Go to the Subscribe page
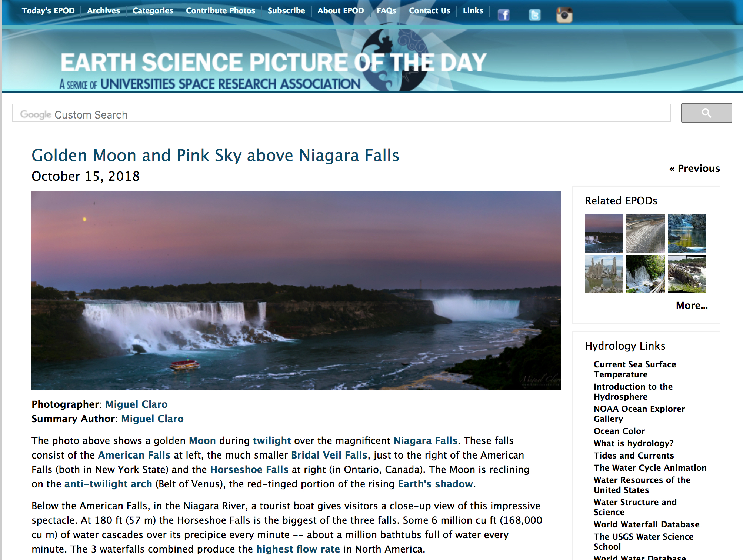This screenshot has height=560, width=743. (x=286, y=10)
